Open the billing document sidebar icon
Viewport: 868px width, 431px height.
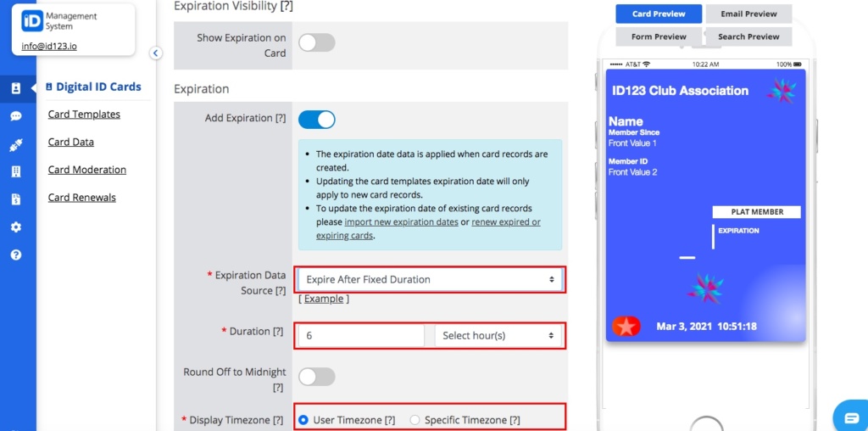click(16, 199)
